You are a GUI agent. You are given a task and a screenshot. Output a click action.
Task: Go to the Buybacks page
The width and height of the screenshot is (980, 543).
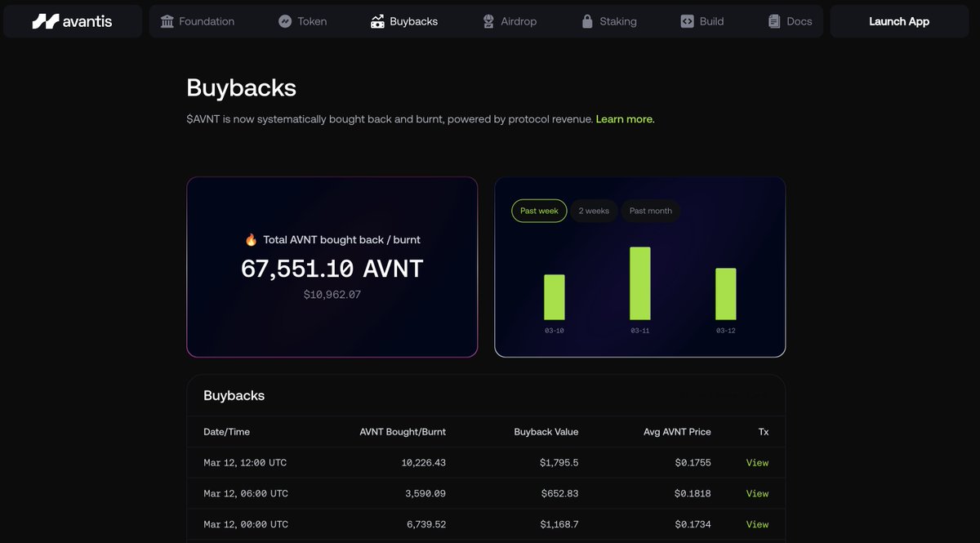pos(404,21)
